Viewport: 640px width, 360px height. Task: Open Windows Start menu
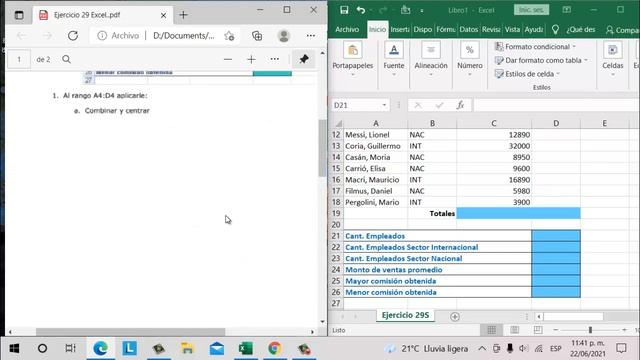14,349
